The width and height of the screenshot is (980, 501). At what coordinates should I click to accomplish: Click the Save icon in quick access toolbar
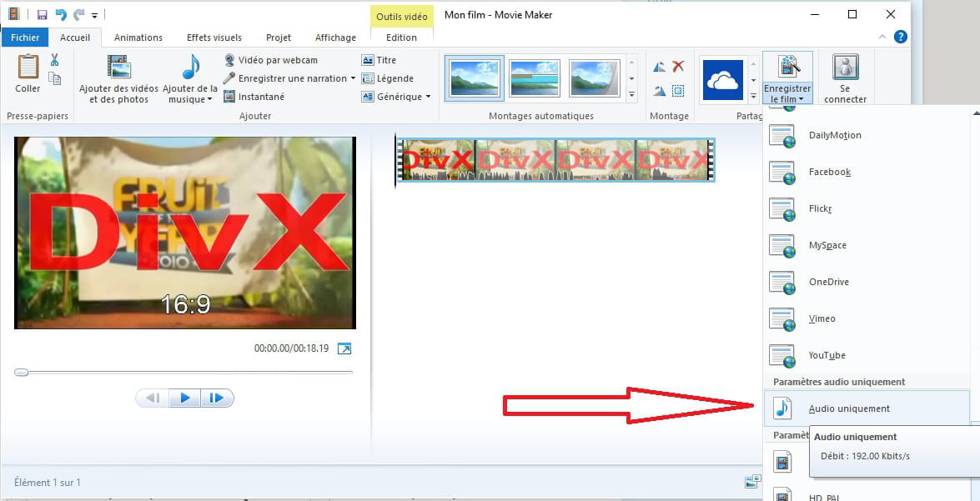(x=42, y=14)
